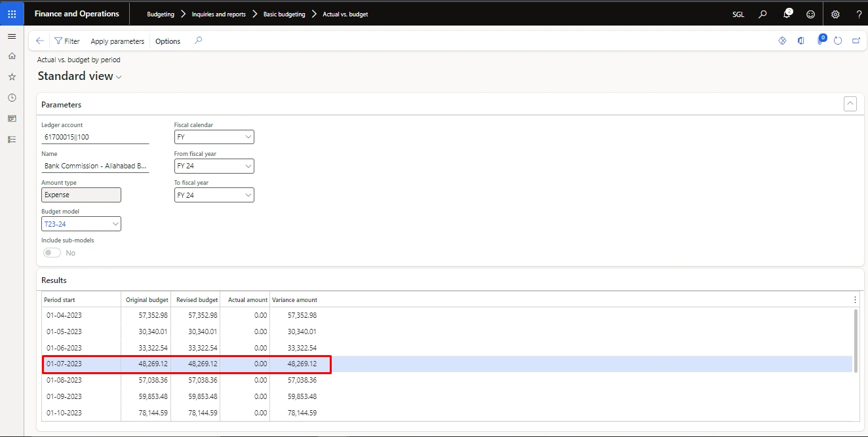
Task: Open the top bar search magnifier
Action: (x=762, y=14)
